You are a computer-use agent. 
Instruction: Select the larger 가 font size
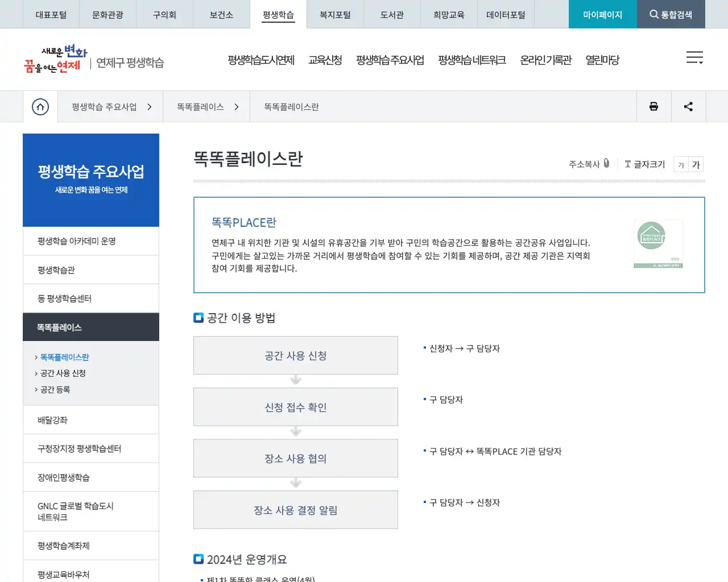[x=696, y=164]
